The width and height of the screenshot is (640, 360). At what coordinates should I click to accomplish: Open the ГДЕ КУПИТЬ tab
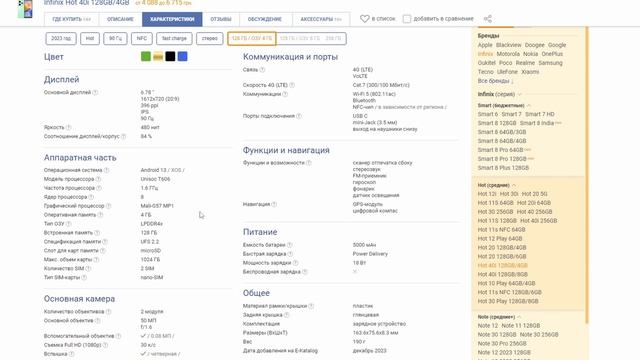point(72,19)
